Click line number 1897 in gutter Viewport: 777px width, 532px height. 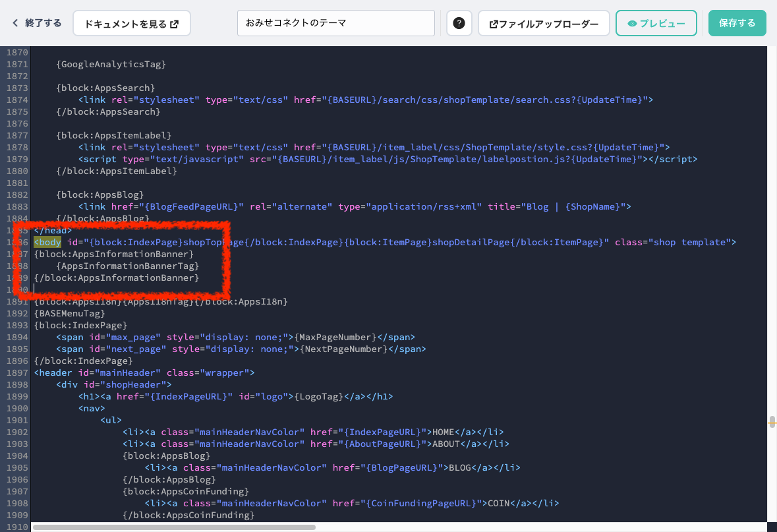[x=17, y=372]
